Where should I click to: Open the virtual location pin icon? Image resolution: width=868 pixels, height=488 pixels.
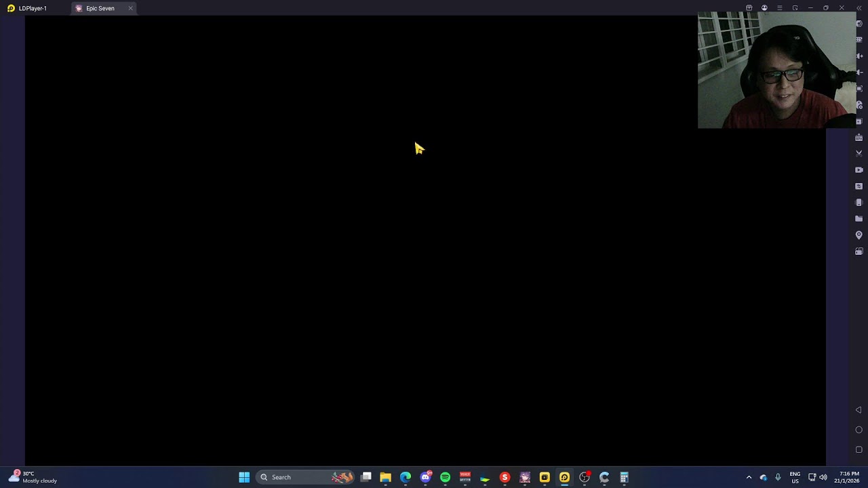point(859,235)
